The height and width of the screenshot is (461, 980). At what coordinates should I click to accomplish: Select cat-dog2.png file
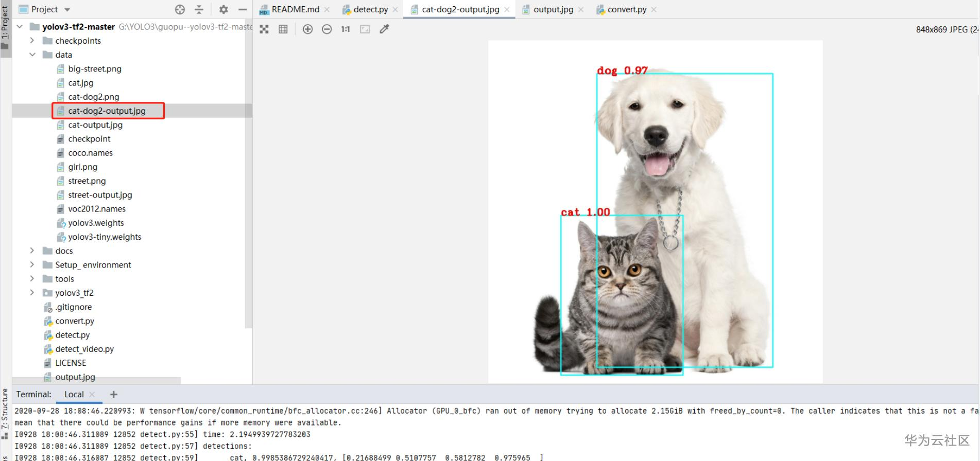click(94, 96)
